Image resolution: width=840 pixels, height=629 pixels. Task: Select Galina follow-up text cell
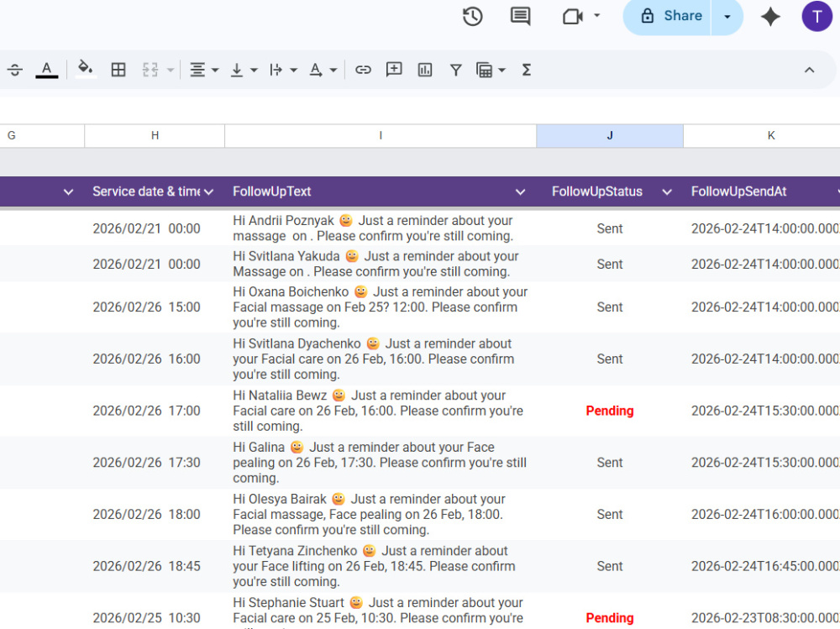click(x=381, y=463)
